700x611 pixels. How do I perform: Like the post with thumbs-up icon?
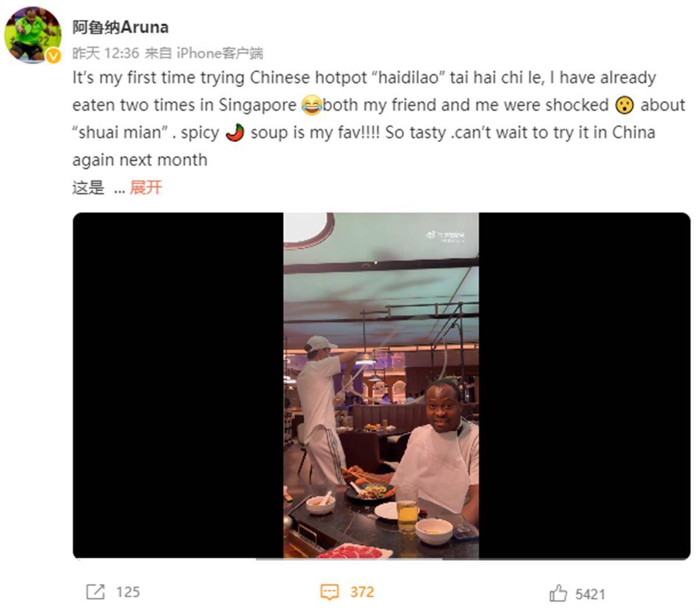point(558,593)
